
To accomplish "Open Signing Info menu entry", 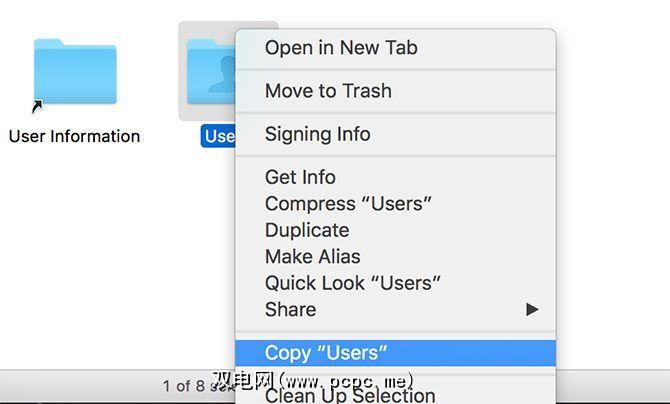I will 317,134.
